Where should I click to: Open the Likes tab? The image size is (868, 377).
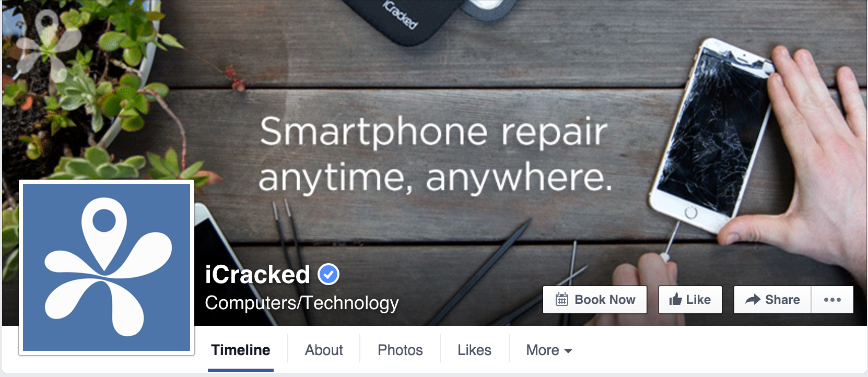coord(474,350)
